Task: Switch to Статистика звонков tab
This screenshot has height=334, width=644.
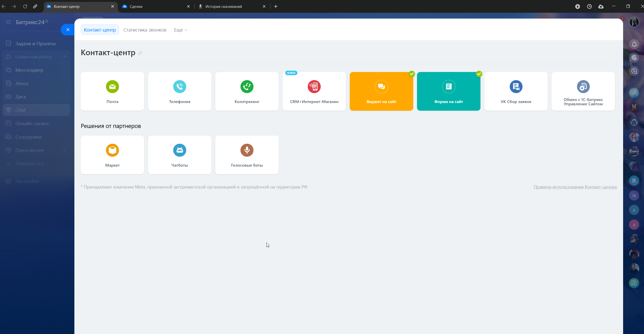Action: click(145, 30)
